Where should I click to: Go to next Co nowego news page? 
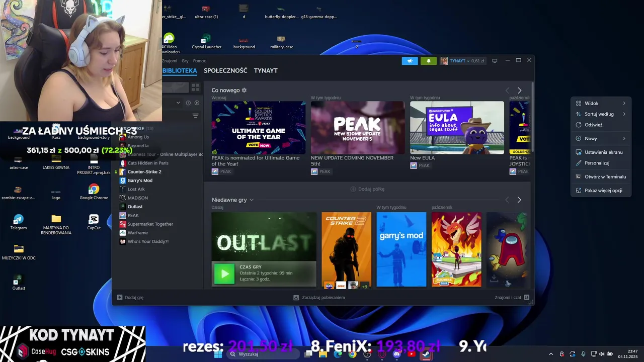[519, 90]
